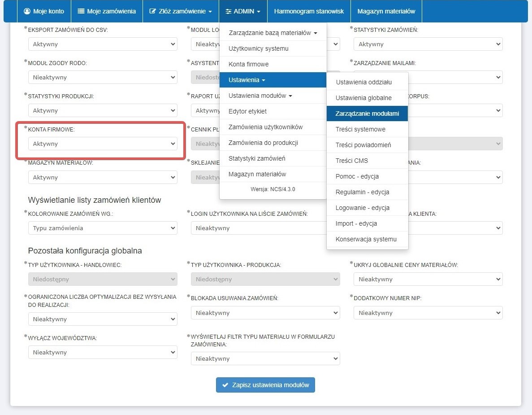Expand Zarządzanie bazą materiałów submenu
The width and height of the screenshot is (532, 415).
pos(272,33)
